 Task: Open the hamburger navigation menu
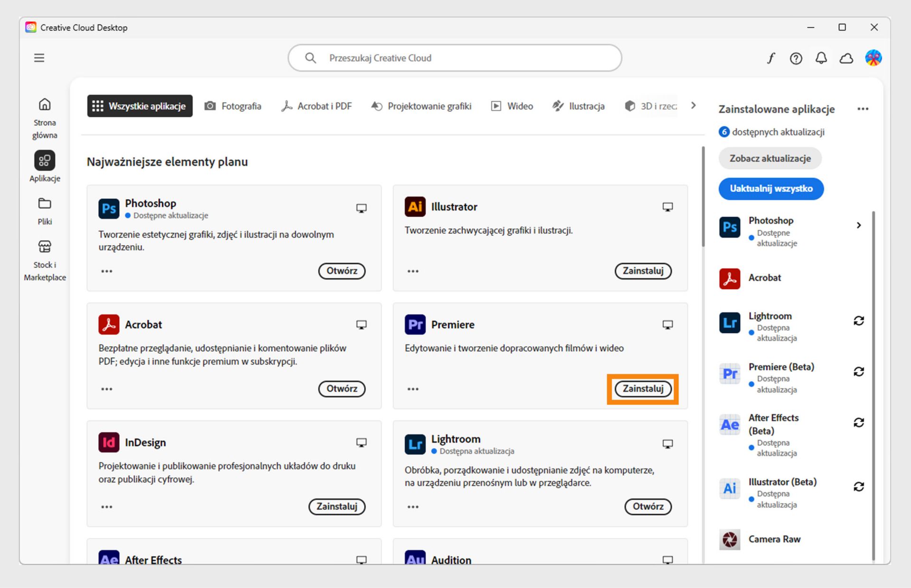[x=39, y=58]
